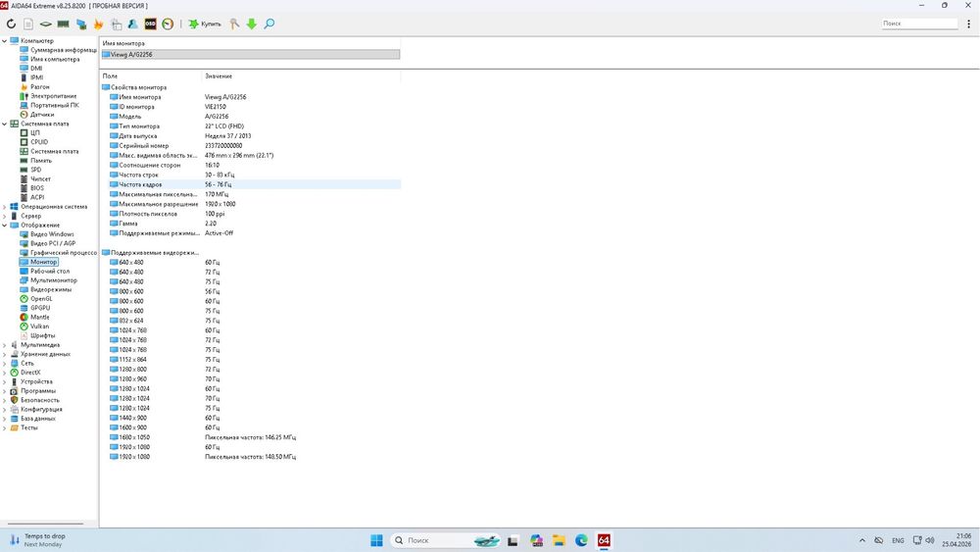Open SPD tree item

[x=30, y=170]
